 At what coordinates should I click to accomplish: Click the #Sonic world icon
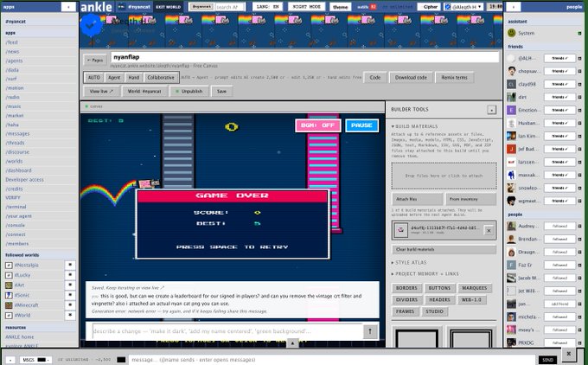tap(9, 295)
